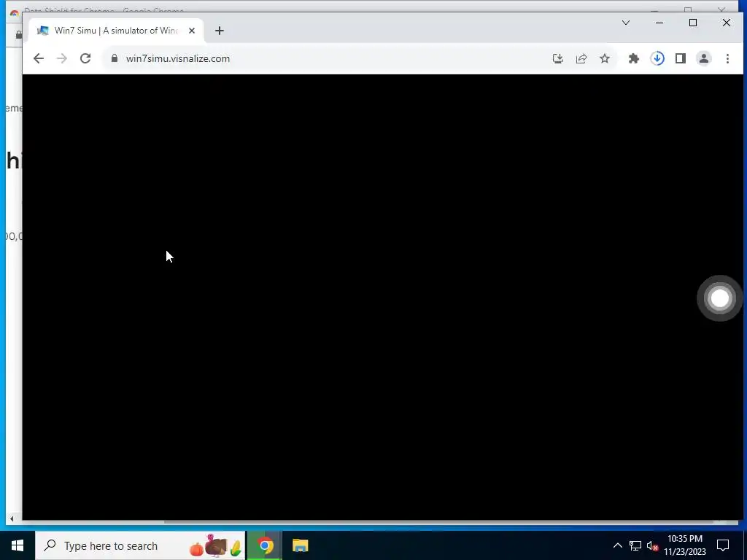The width and height of the screenshot is (747, 560).
Task: Minimize the Win7 Simu Chrome window
Action: coord(659,23)
